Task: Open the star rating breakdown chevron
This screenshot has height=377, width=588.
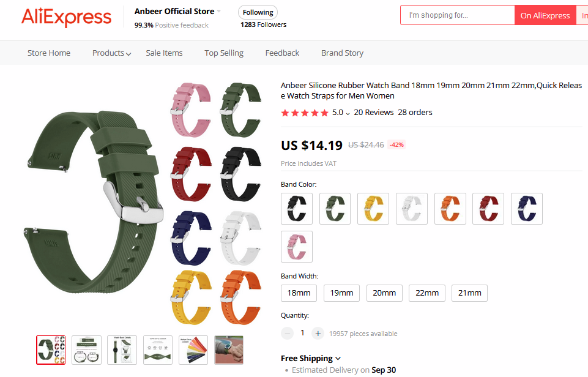Action: coord(348,113)
